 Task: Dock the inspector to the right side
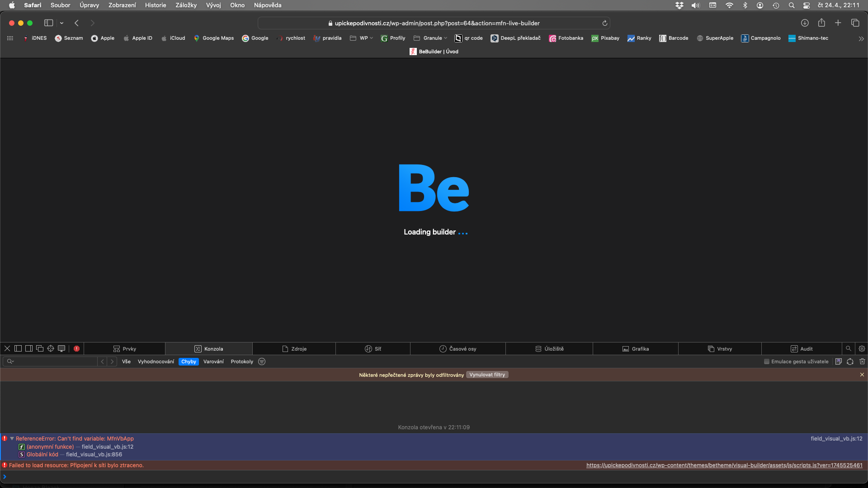[29, 348]
